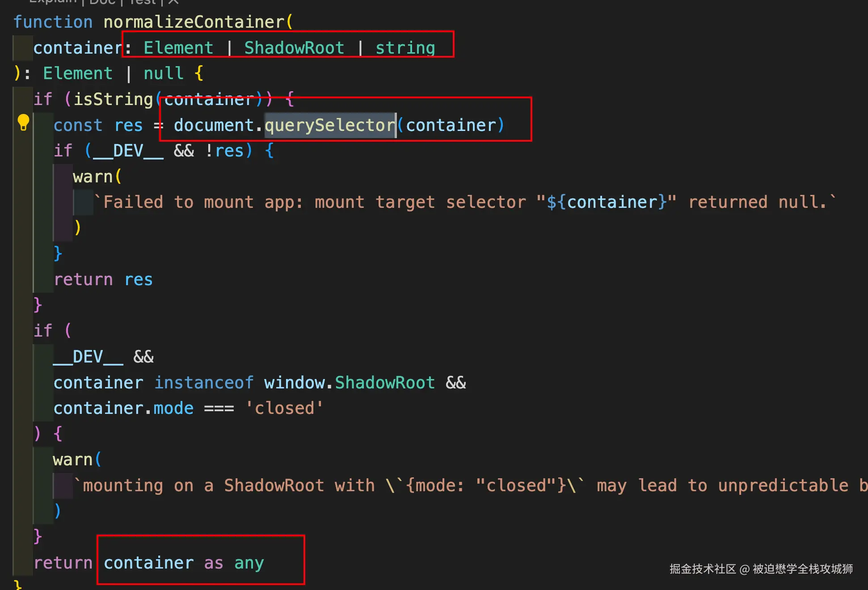
Task: Click the instanceof keyword
Action: pyautogui.click(x=204, y=383)
